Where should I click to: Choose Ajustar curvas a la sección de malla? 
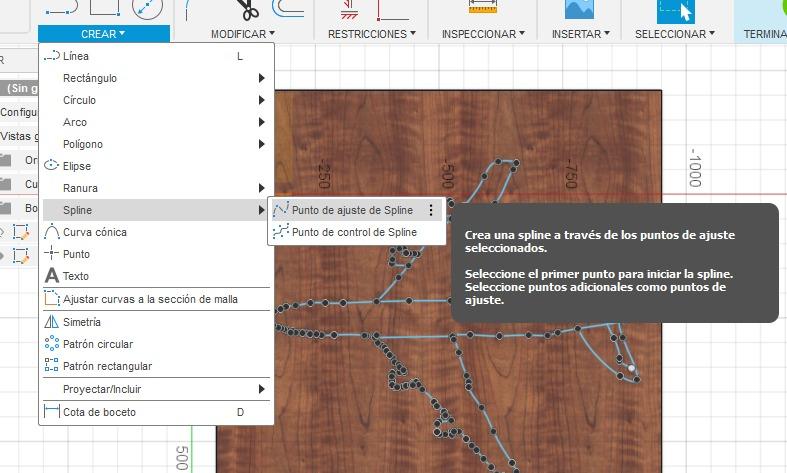(156, 299)
